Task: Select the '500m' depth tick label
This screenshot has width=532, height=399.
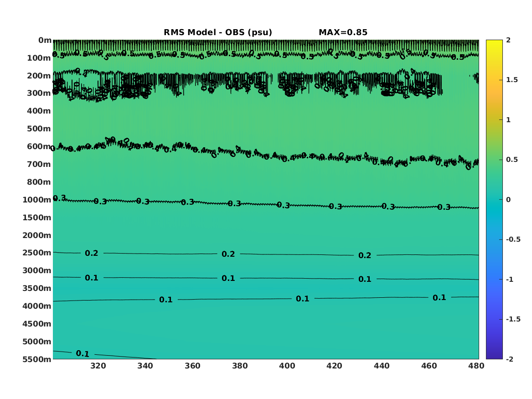Action: [x=39, y=129]
